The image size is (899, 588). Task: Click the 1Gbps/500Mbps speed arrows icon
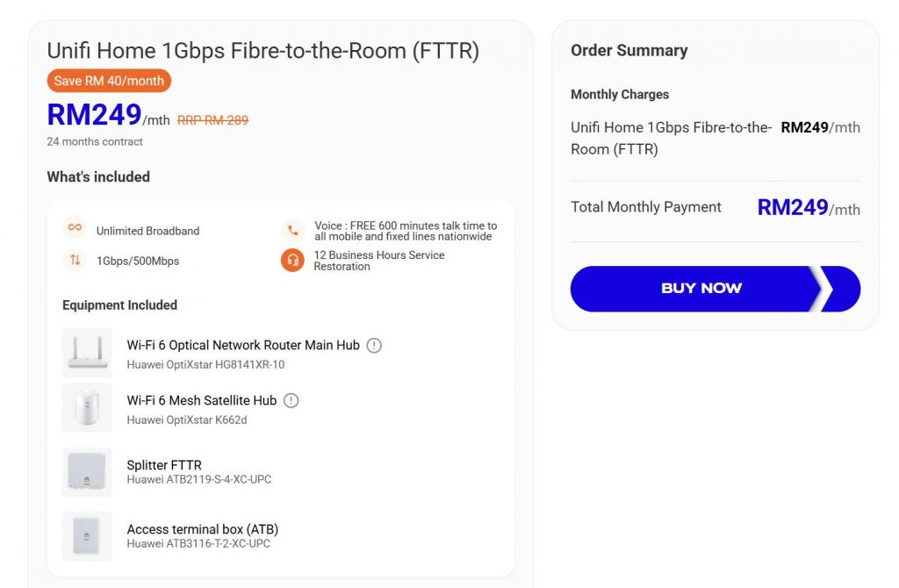click(x=75, y=260)
